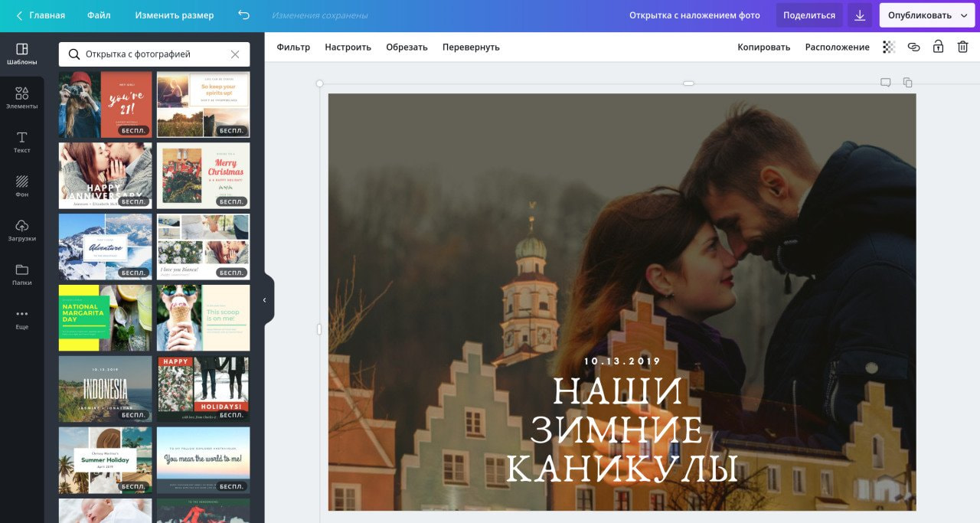Click the Поделиться button

click(x=809, y=15)
